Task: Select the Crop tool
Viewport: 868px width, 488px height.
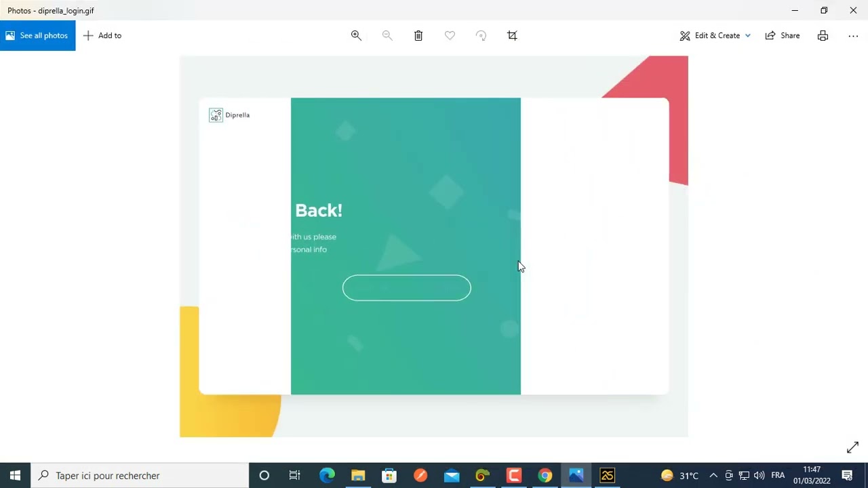Action: pos(512,35)
